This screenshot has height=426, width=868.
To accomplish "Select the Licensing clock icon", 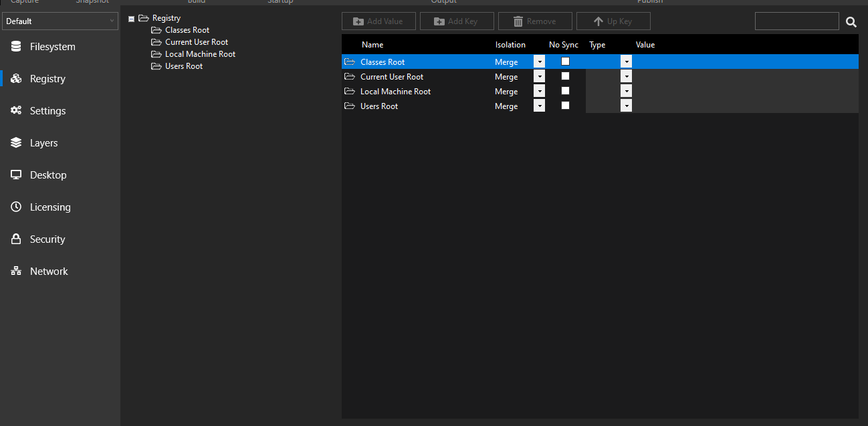I will pyautogui.click(x=15, y=207).
